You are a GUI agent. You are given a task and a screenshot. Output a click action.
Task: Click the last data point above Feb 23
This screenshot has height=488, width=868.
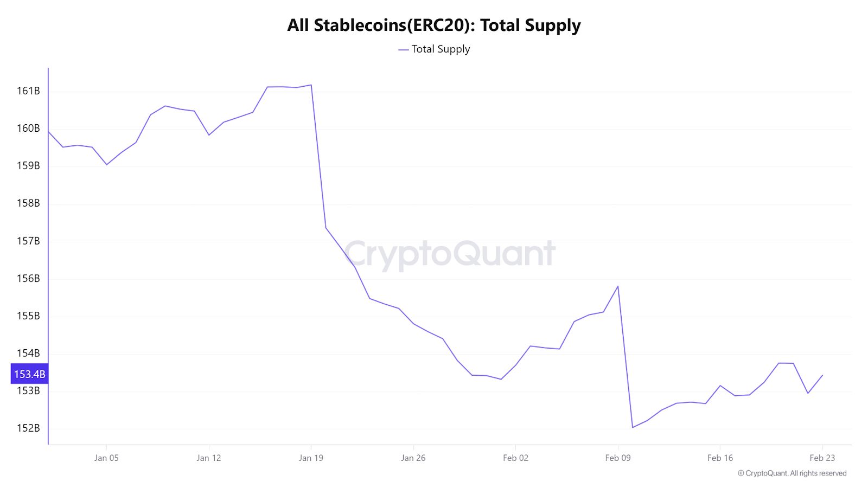pos(822,375)
